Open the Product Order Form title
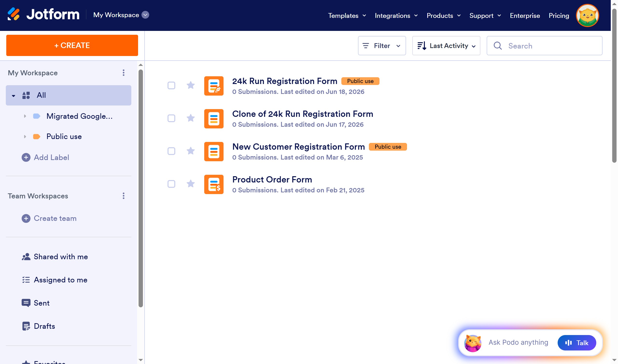618x364 pixels. 272,180
